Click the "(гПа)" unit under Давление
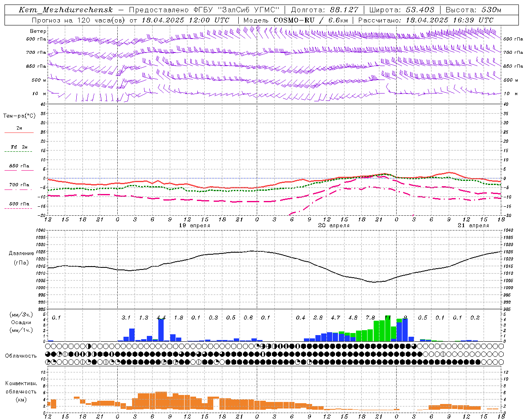525x420 pixels. click(x=21, y=263)
